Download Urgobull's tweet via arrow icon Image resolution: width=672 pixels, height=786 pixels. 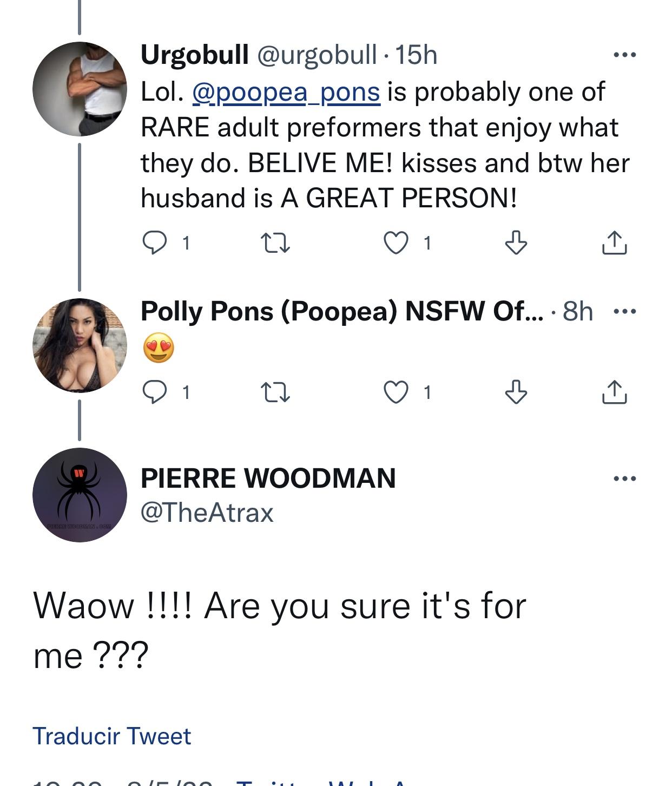coord(516,243)
